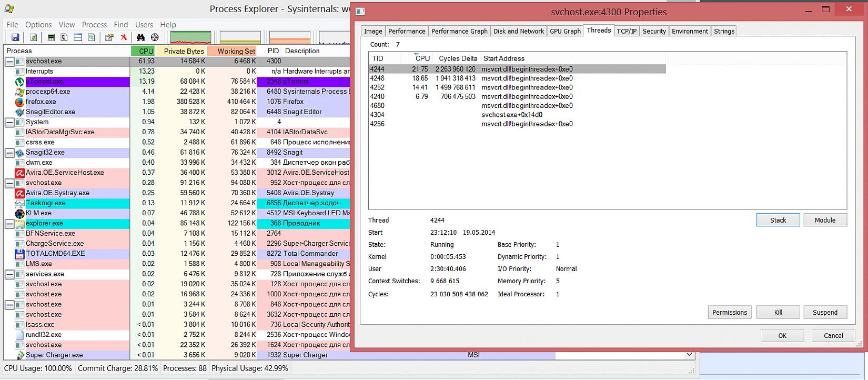The height and width of the screenshot is (380, 868).
Task: Collapse the explorer.exe tree node
Action: tap(9, 224)
